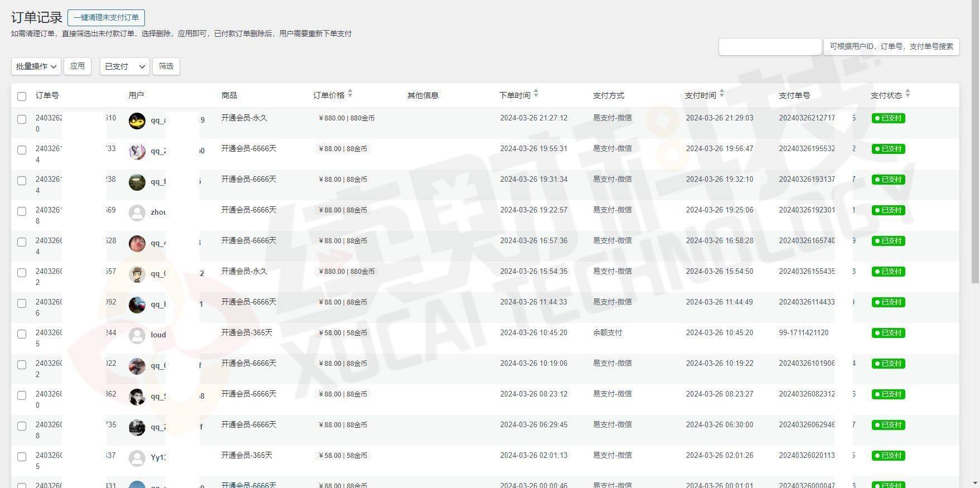The width and height of the screenshot is (980, 488).
Task: Click the avatar of user loud
Action: pos(137,335)
